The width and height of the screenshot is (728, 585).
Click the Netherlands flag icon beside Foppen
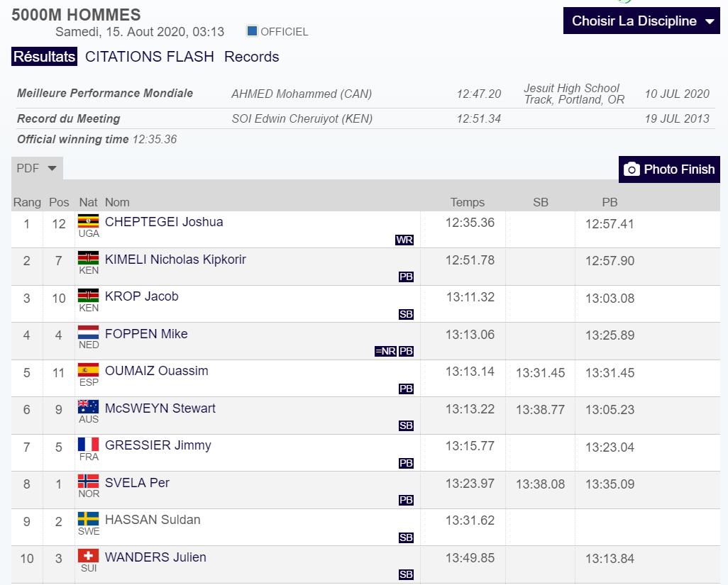click(x=89, y=333)
